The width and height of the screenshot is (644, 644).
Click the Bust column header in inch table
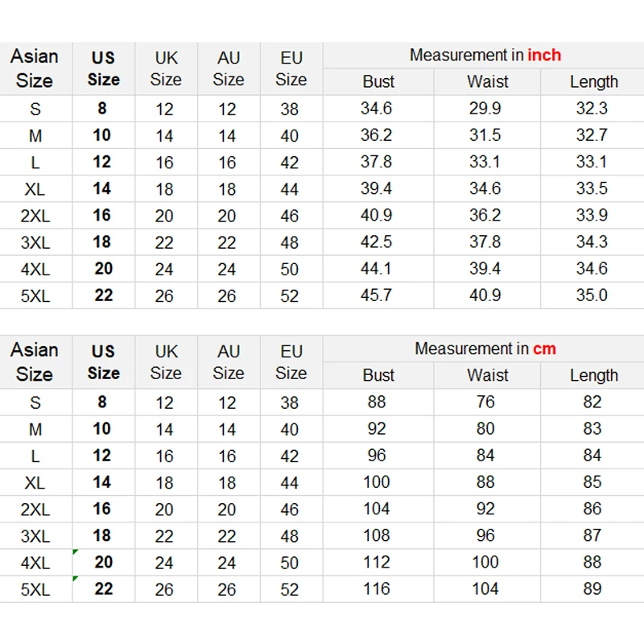378,82
